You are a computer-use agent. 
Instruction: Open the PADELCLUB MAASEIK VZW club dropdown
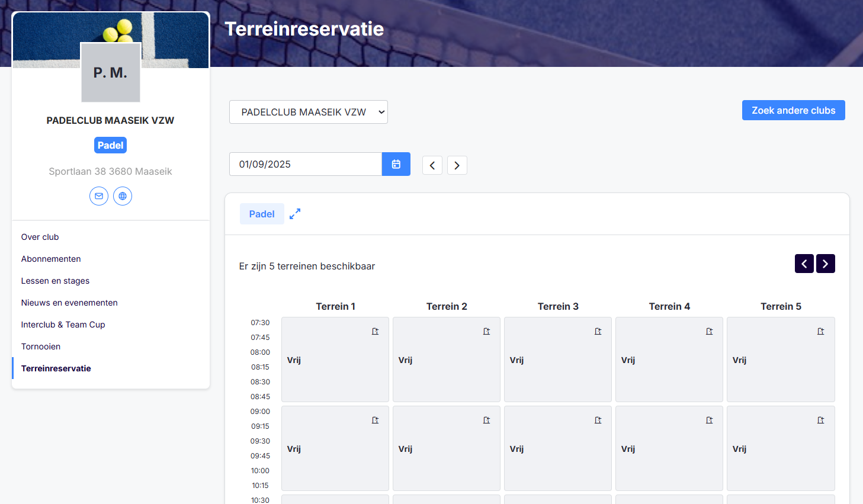click(308, 112)
